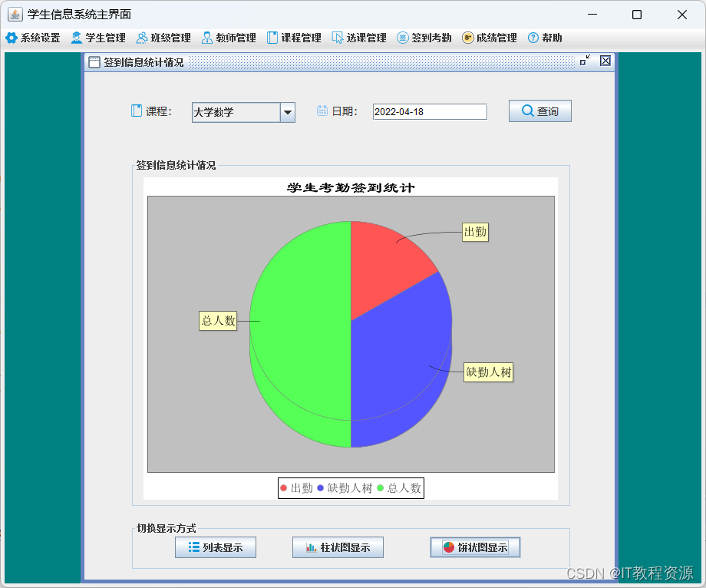
Task: Open the 教师管理 menu
Action: pyautogui.click(x=229, y=38)
